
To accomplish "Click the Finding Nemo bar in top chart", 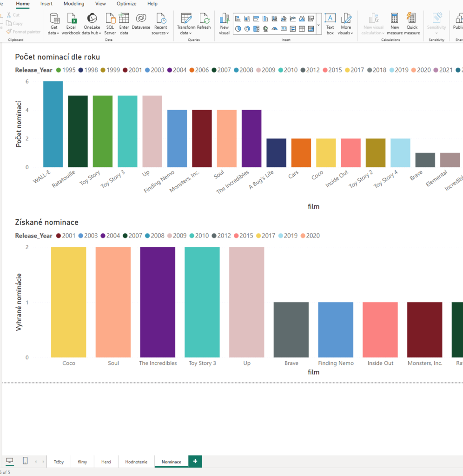I will pyautogui.click(x=177, y=139).
